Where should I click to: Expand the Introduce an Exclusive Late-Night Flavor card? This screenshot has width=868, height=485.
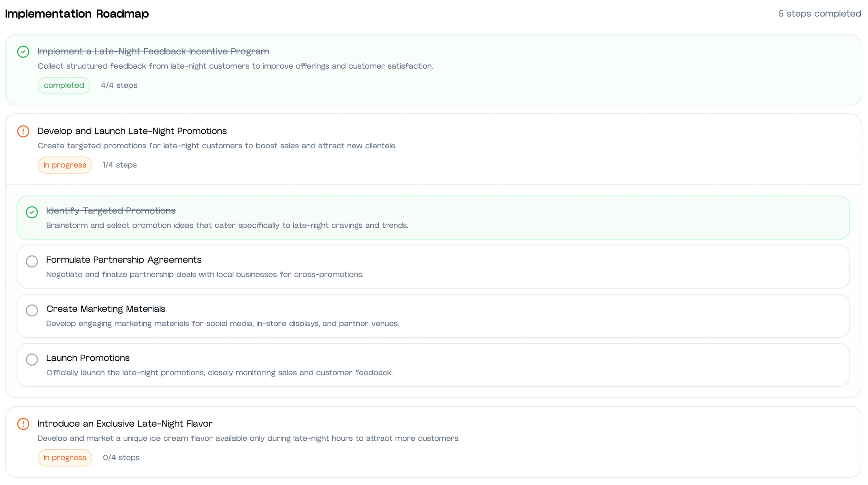tap(125, 424)
